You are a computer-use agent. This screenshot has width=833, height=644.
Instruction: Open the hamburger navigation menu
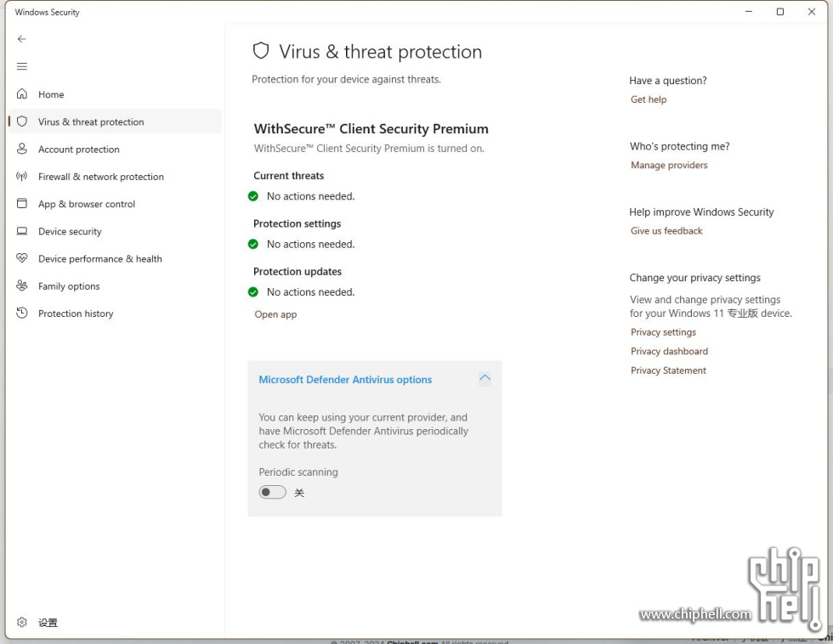click(x=22, y=66)
